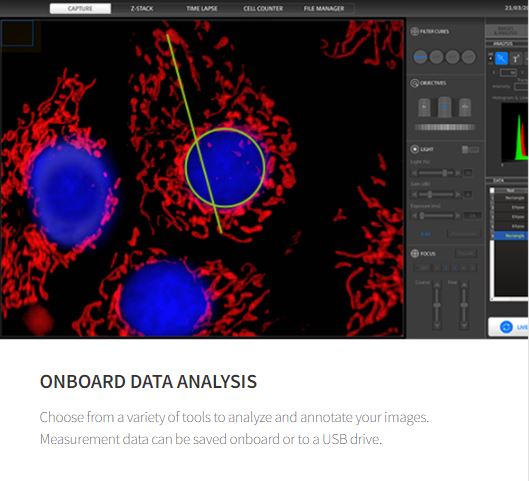Image resolution: width=529 pixels, height=481 pixels.
Task: Tick the checkbox at top of data list
Action: (x=492, y=191)
